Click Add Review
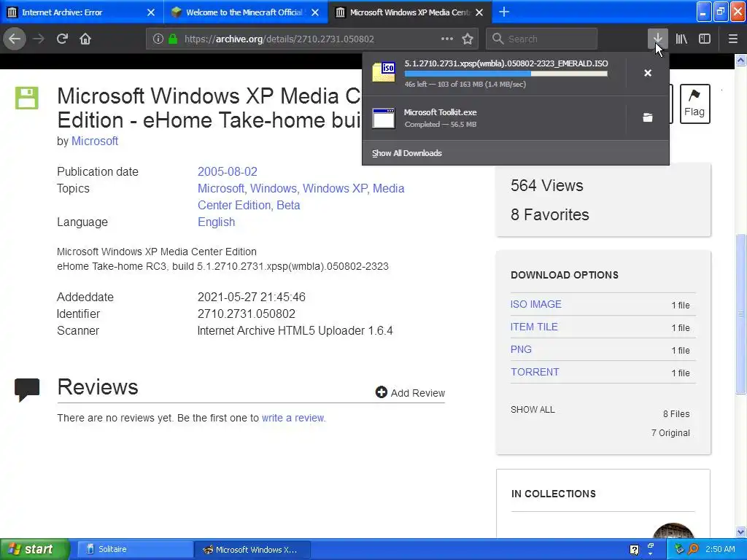This screenshot has width=747, height=560. coord(410,393)
